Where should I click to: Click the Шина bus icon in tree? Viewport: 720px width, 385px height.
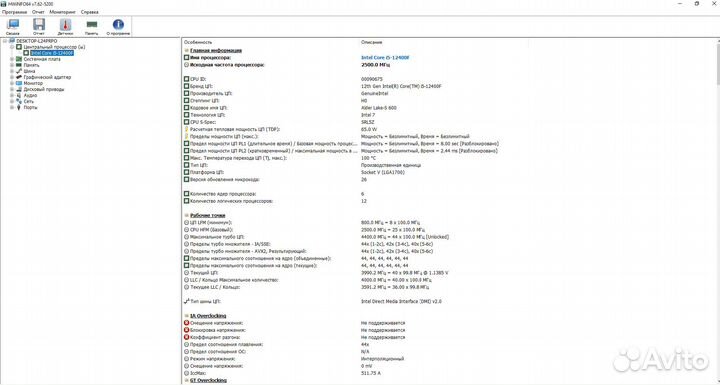pyautogui.click(x=19, y=71)
